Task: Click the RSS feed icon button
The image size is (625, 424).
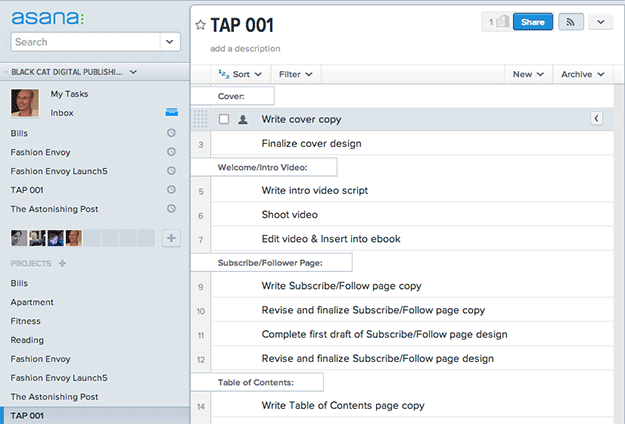Action: pos(571,22)
